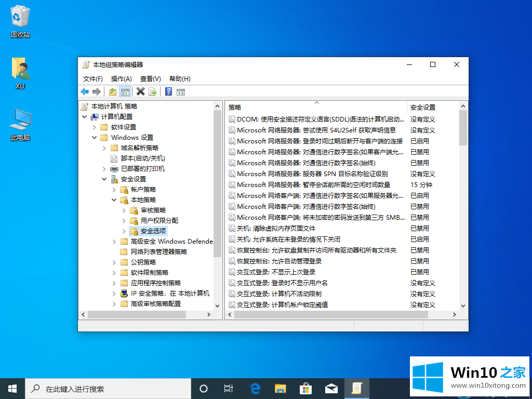
Task: Select policy 关机: 清除虚拟内存页面文件
Action: click(x=276, y=229)
